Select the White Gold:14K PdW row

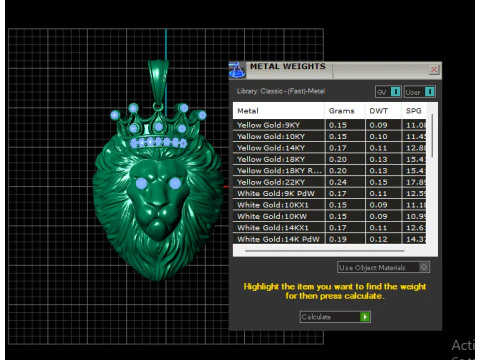click(329, 239)
